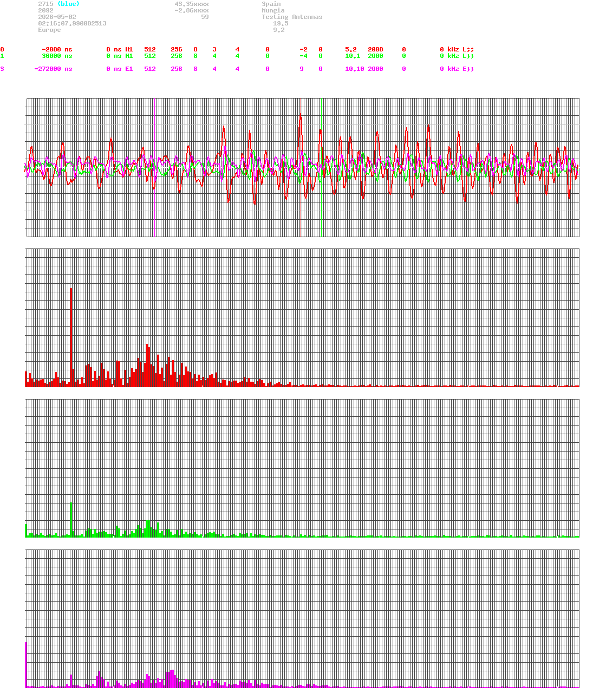Click the value "19.5" in the header
Screen dimensions: 593x700
click(x=281, y=23)
